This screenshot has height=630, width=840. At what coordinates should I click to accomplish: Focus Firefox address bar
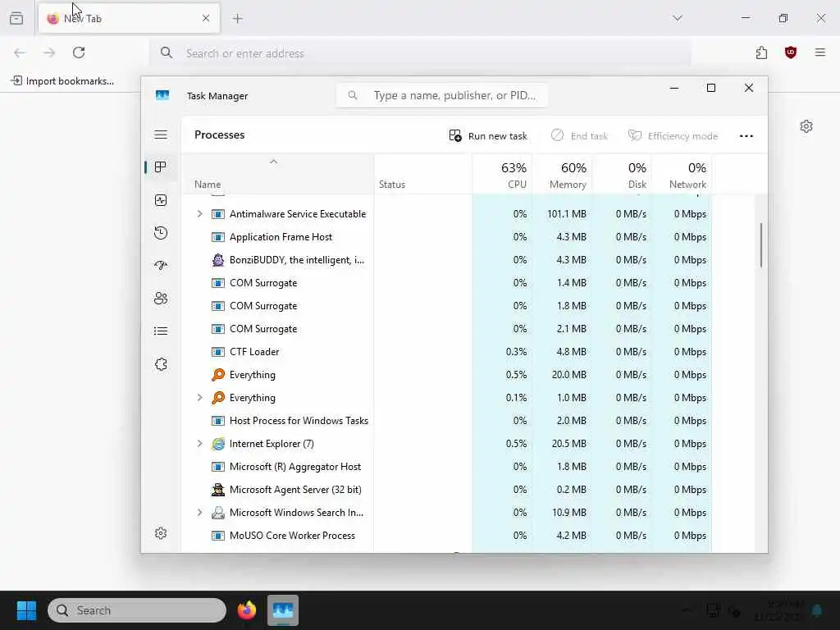point(421,53)
